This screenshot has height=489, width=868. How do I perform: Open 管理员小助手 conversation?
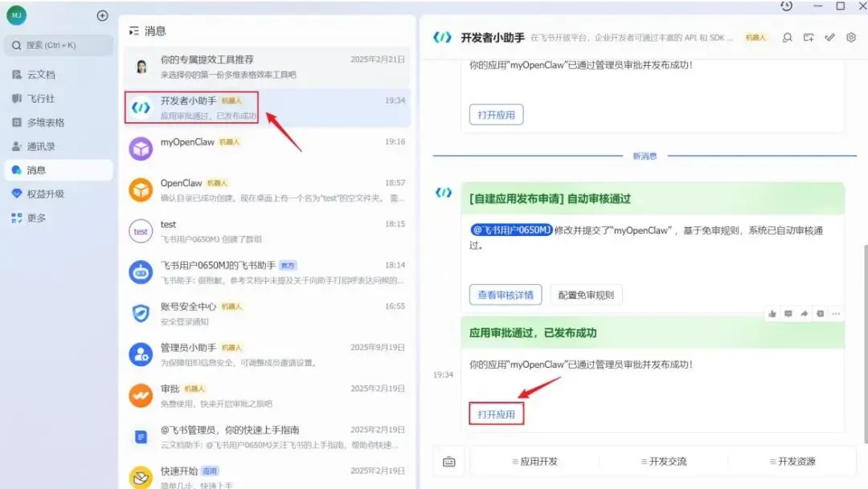tap(268, 355)
